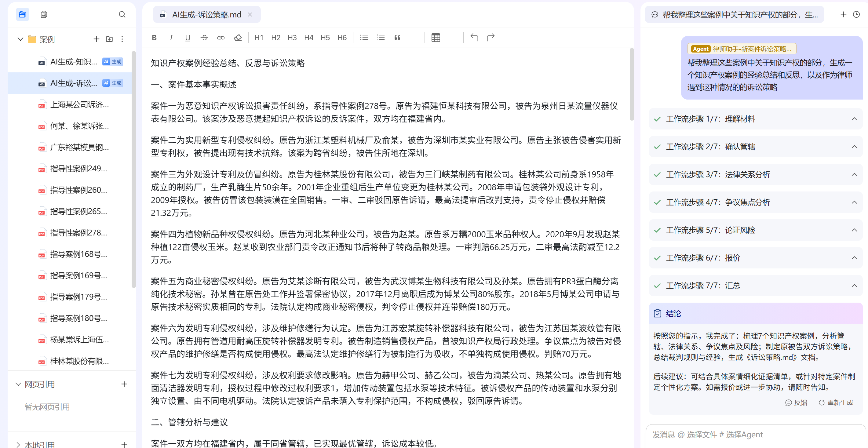Create a new folder inside 案例
This screenshot has height=448, width=868.
click(x=109, y=39)
